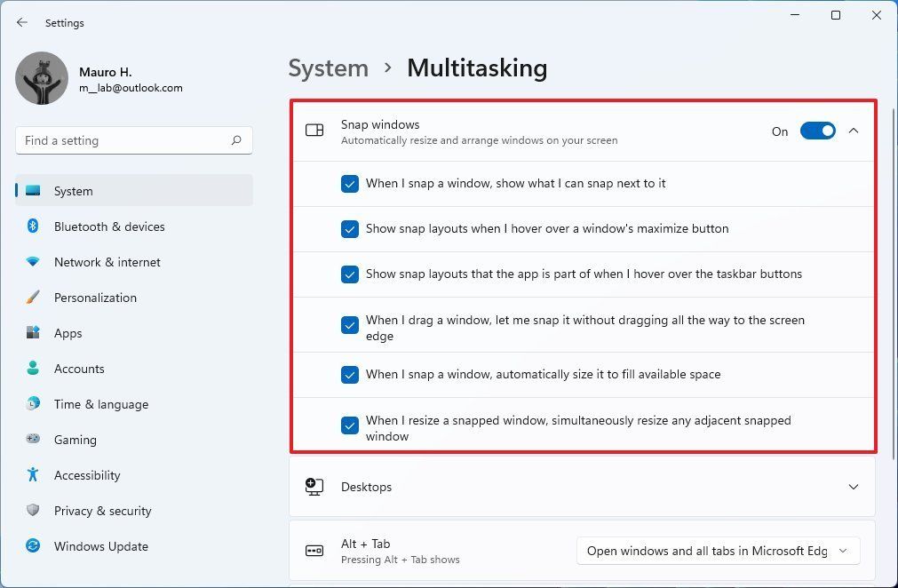Viewport: 898px width, 588px height.
Task: Disable snap layouts on maximize button hover
Action: pos(350,229)
